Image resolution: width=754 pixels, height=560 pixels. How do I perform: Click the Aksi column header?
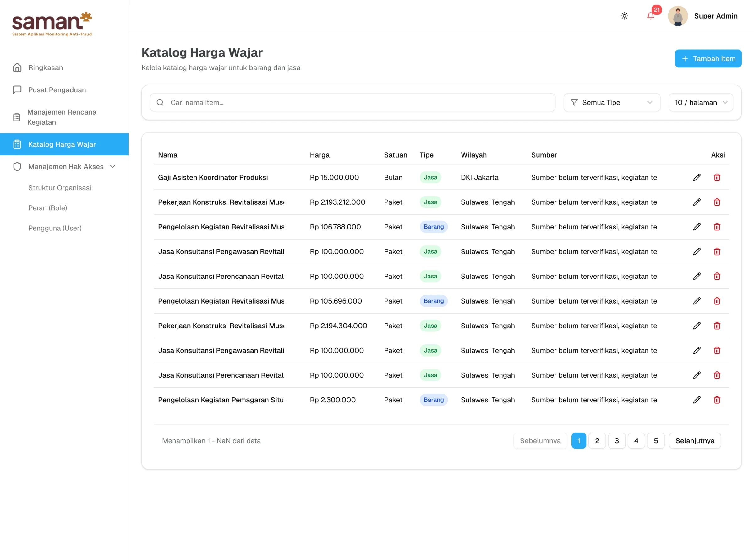click(718, 155)
